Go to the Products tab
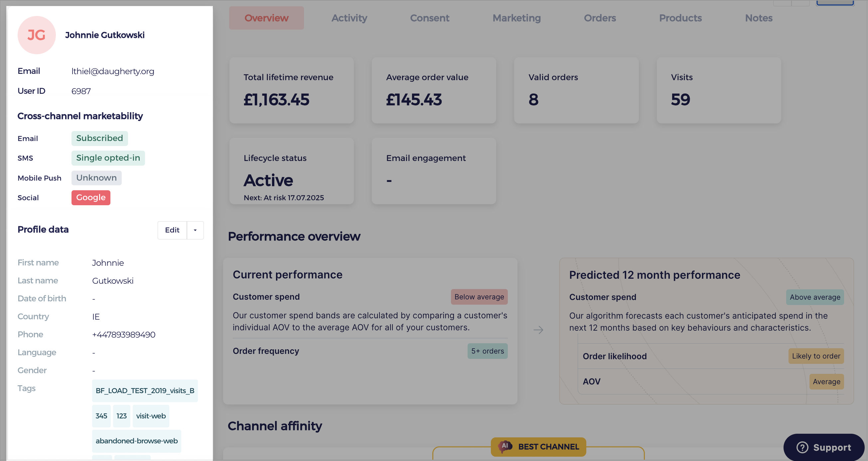 (680, 18)
